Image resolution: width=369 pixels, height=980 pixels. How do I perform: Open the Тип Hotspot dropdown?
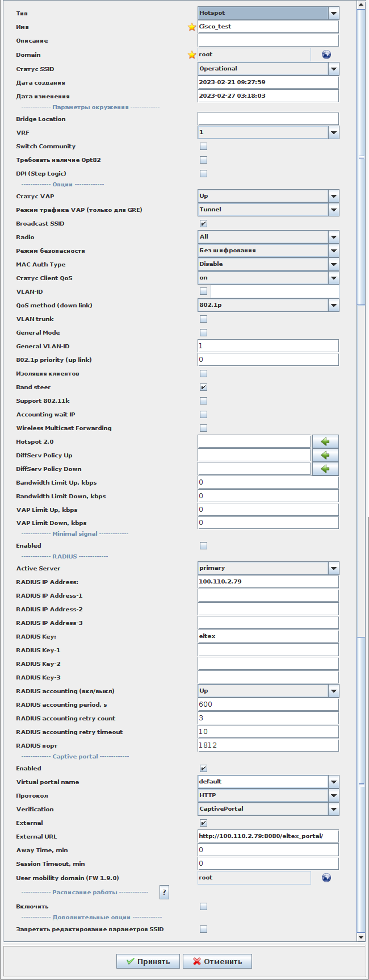point(333,13)
